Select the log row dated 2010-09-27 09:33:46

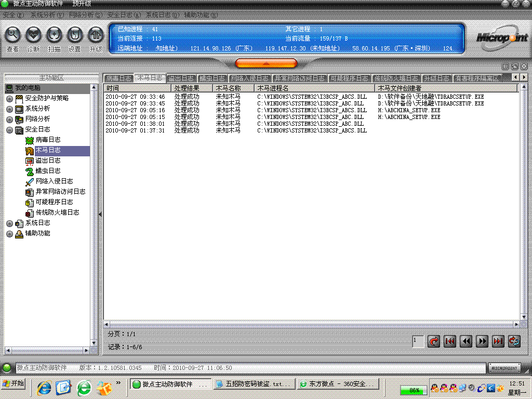pyautogui.click(x=295, y=97)
